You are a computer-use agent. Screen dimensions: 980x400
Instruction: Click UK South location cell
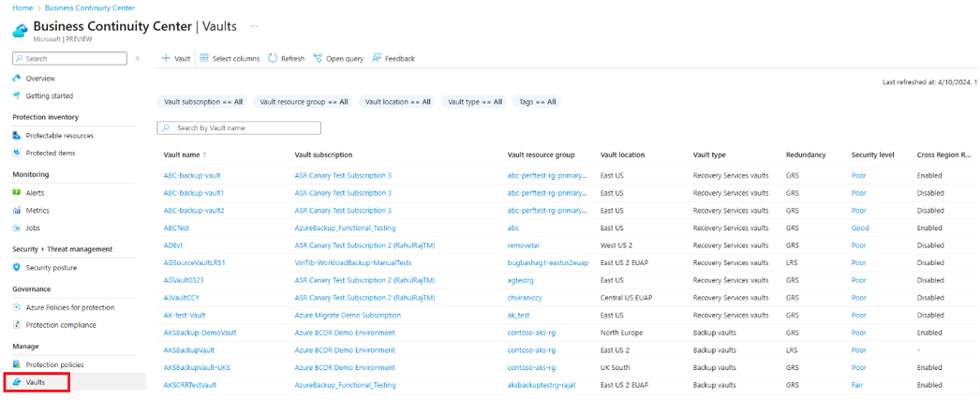coord(615,367)
